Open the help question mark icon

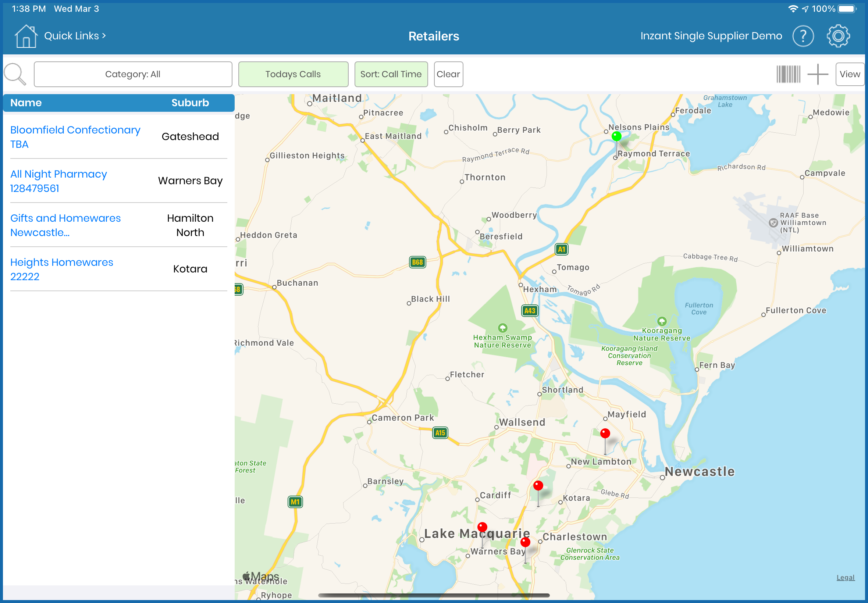803,36
